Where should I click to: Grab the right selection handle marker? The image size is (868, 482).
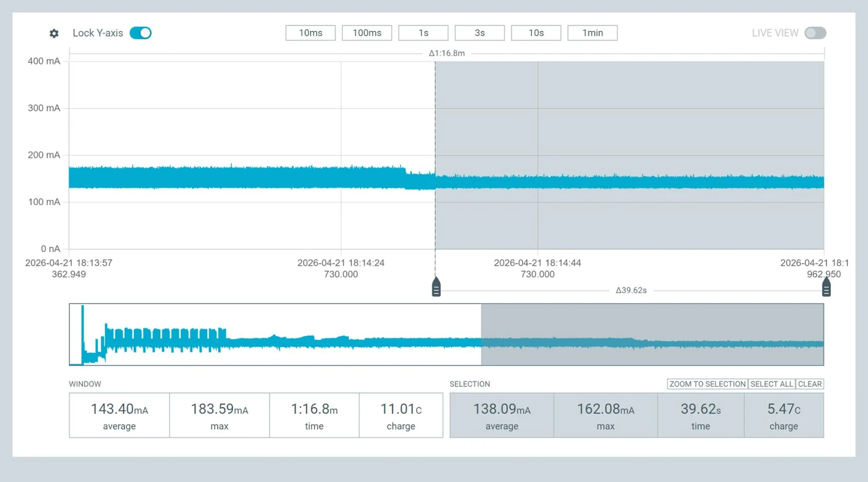(x=826, y=287)
